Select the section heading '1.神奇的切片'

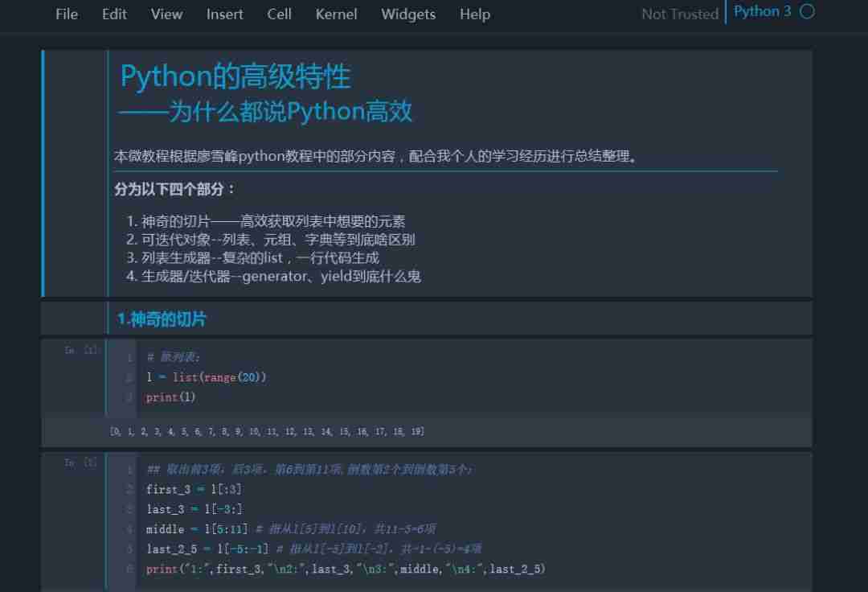pyautogui.click(x=161, y=319)
